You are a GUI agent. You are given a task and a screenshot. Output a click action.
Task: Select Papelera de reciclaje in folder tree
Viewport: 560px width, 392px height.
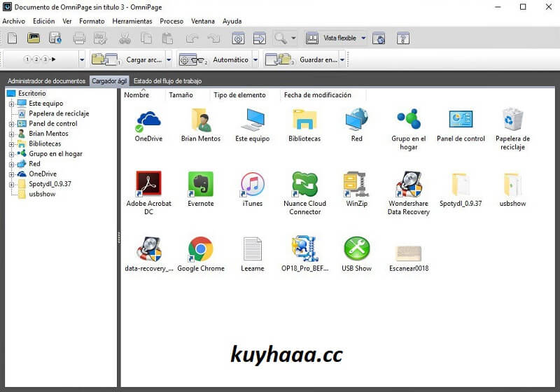tap(59, 113)
